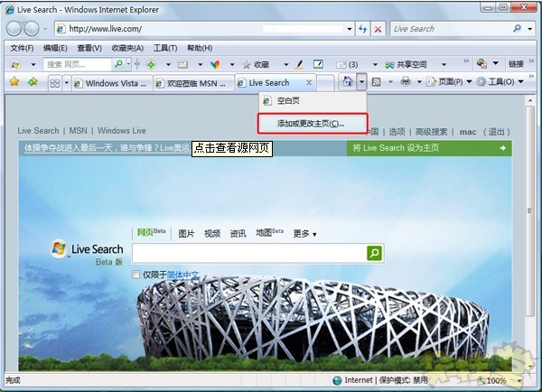Viewport: 542px width, 392px height.
Task: Click the Forward navigation arrow
Action: (x=32, y=29)
